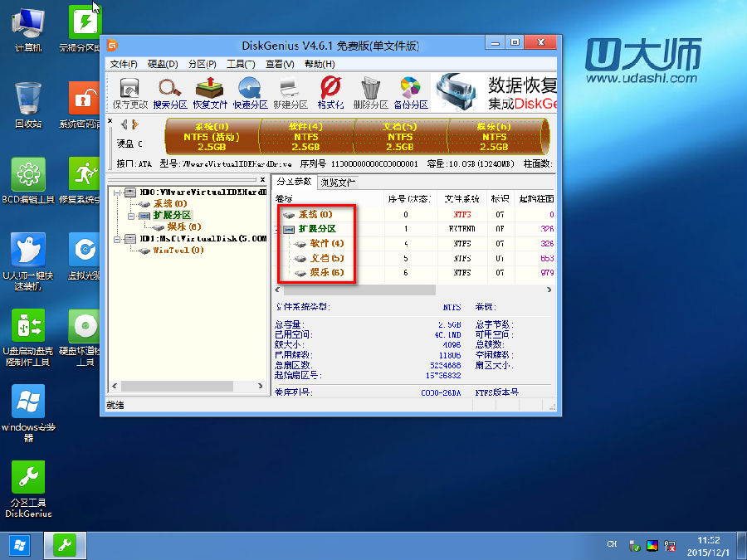Open the 快速分区 (Quick Partition) tool
747x560 pixels.
click(x=250, y=92)
